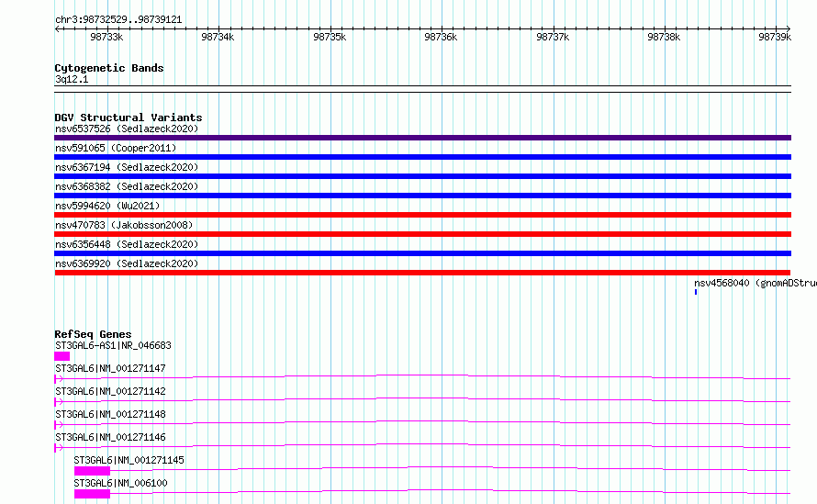This screenshot has height=504, width=817.
Task: Click the red bar under nsv6369920
Action: pos(422,273)
